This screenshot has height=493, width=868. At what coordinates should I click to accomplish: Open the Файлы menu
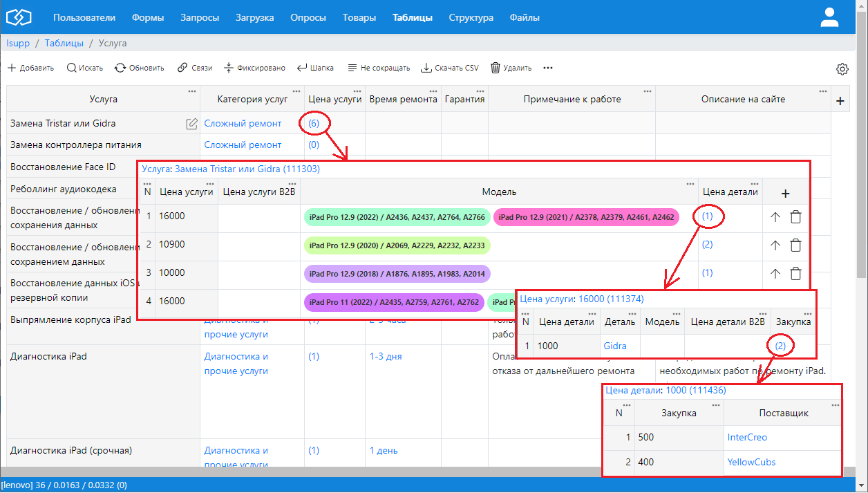525,18
